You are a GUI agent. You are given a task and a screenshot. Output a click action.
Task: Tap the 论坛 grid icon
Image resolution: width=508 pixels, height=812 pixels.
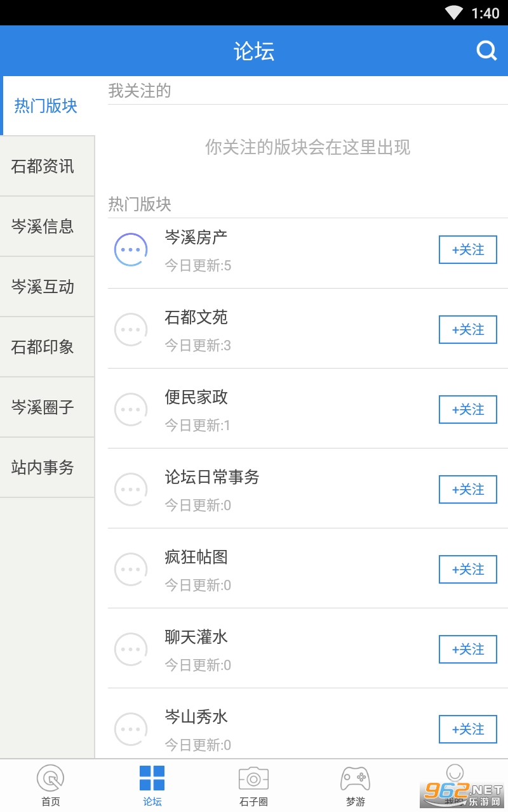[x=152, y=778]
